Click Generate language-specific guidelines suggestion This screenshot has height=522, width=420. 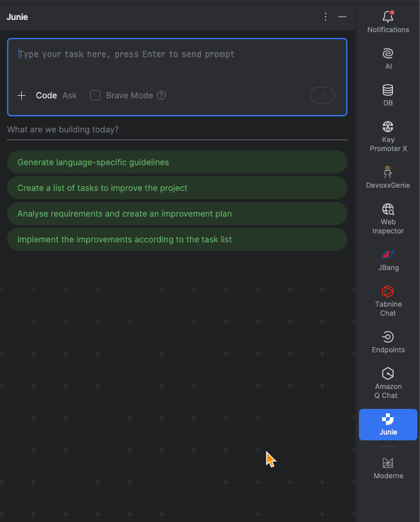177,162
